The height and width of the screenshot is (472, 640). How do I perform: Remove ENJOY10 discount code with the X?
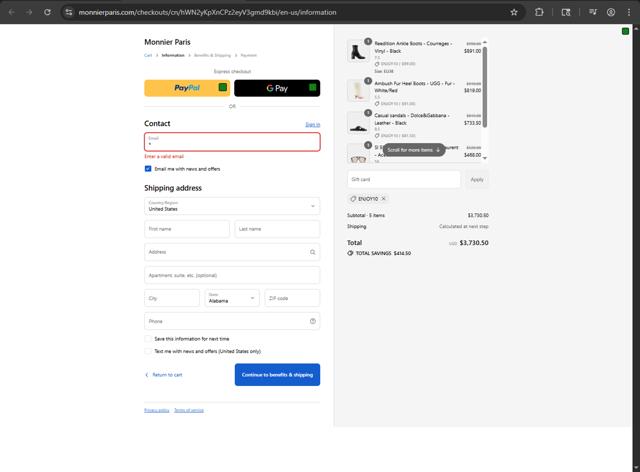coord(383,199)
